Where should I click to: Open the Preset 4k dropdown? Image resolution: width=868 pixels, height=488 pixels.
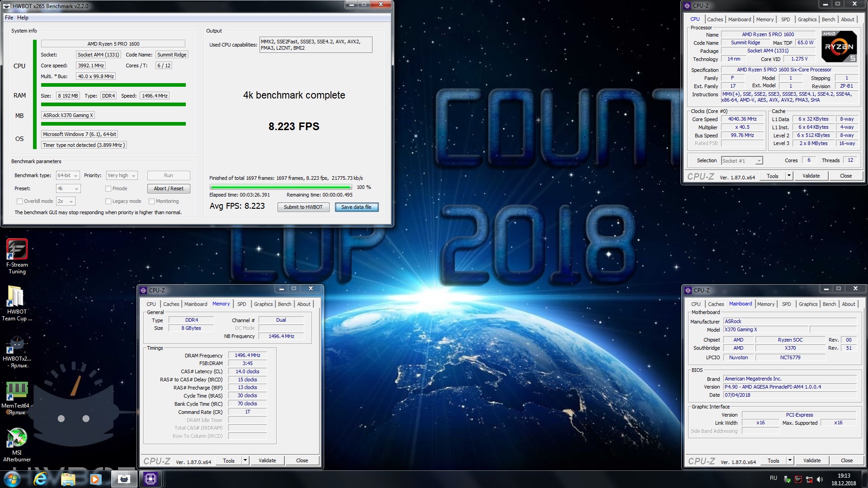click(x=68, y=188)
